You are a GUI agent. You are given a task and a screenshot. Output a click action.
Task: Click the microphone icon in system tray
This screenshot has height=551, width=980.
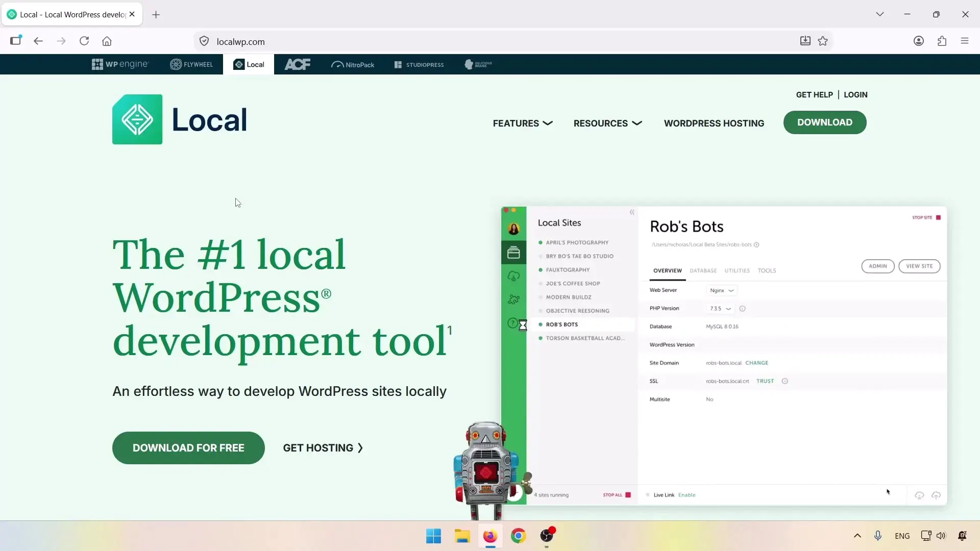tap(878, 536)
